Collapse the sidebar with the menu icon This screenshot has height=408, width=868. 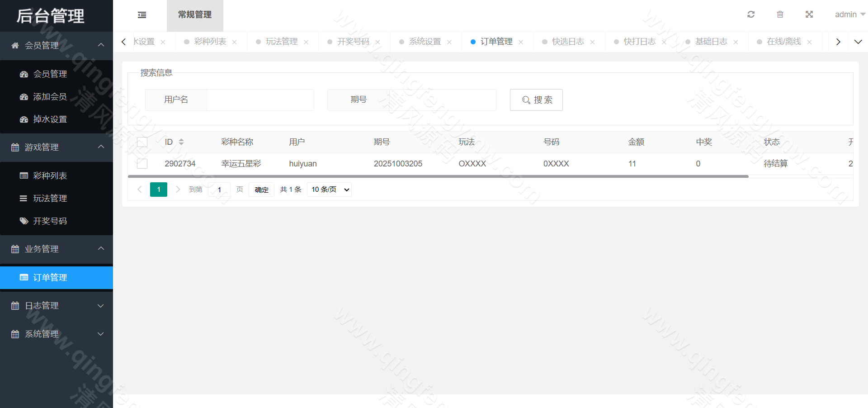click(x=142, y=15)
